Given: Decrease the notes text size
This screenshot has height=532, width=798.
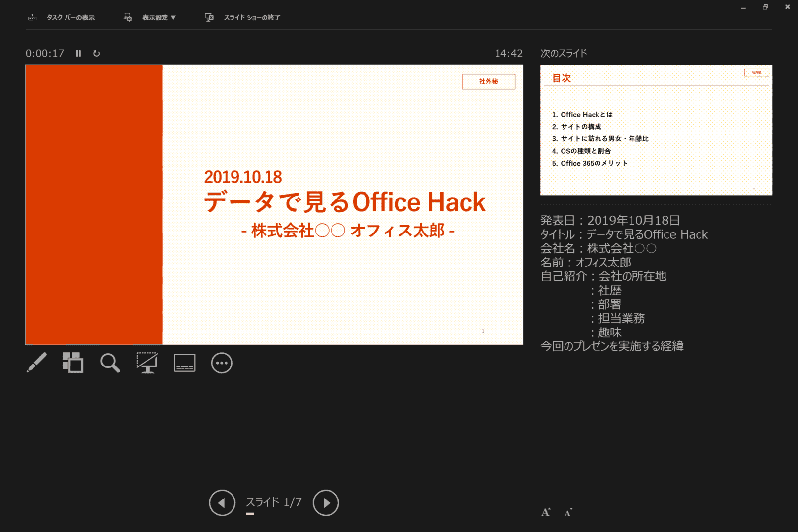Looking at the screenshot, I should coord(568,512).
